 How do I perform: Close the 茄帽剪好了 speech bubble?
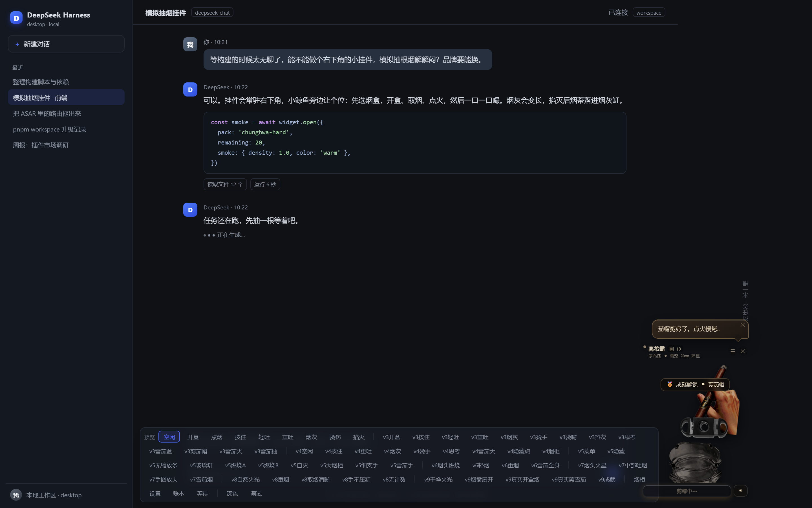coord(742,325)
